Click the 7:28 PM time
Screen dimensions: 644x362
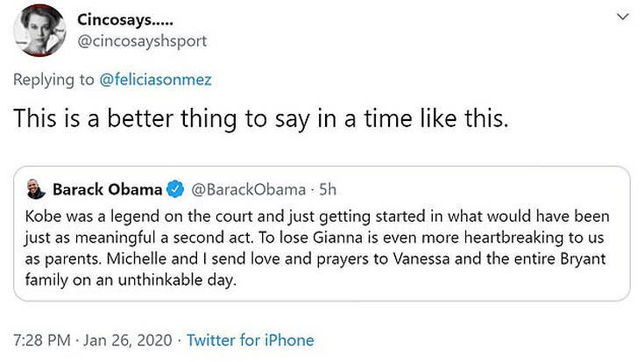[42, 339]
